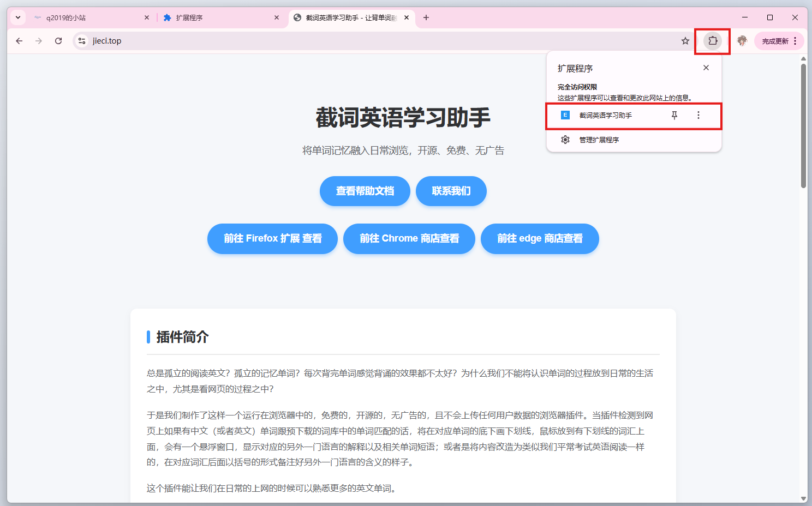This screenshot has width=812, height=506.
Task: Click the 完成更新 button
Action: 775,41
